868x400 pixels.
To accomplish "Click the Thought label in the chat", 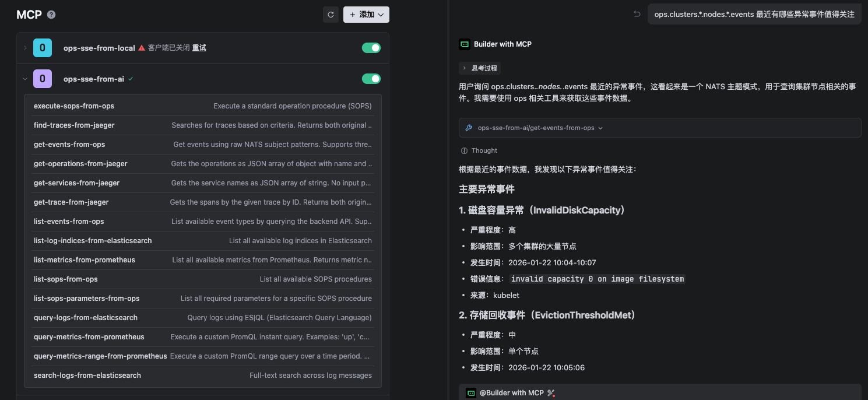I will [484, 150].
